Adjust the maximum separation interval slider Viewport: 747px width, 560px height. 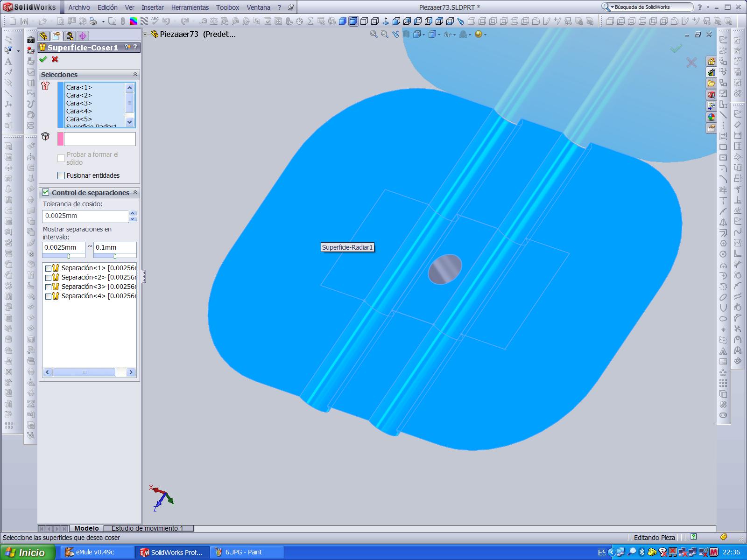click(115, 256)
